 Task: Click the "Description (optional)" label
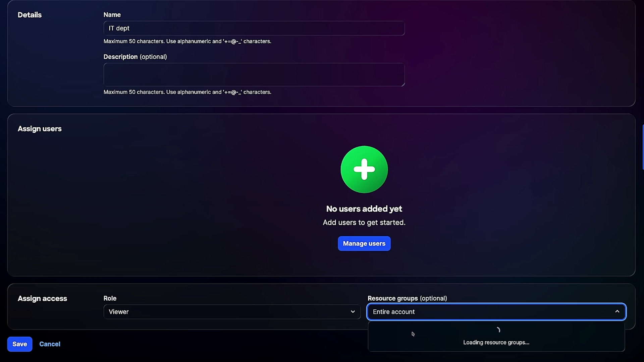click(x=135, y=57)
